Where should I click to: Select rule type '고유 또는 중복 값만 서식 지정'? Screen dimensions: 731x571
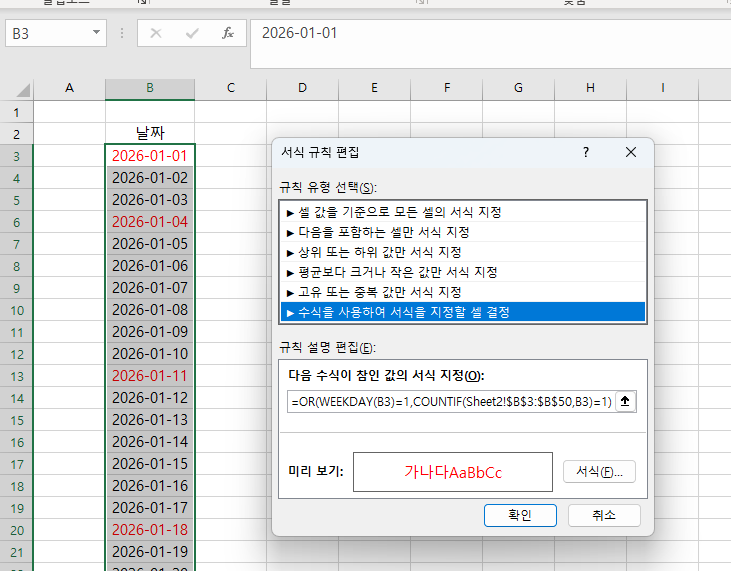463,292
